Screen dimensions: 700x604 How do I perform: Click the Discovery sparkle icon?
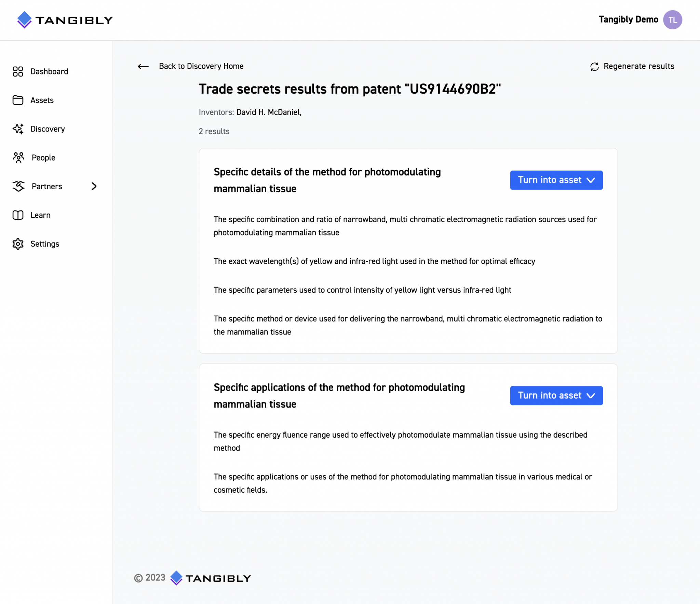click(x=18, y=129)
